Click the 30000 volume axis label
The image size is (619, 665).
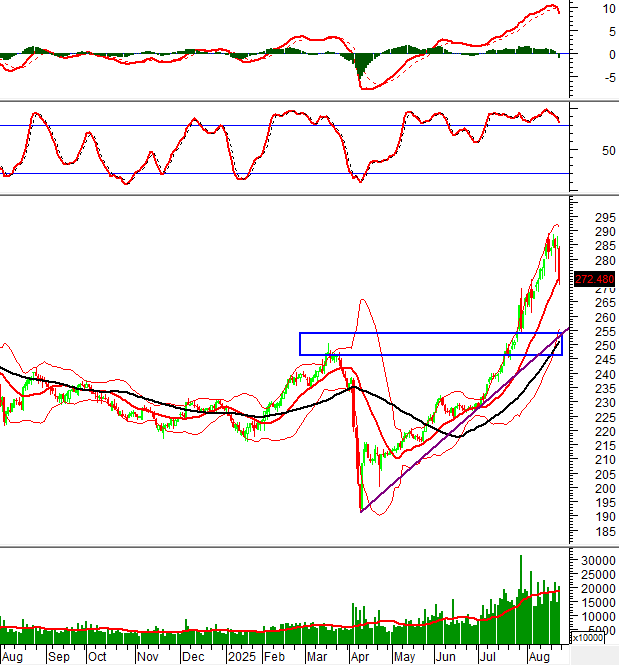598,561
